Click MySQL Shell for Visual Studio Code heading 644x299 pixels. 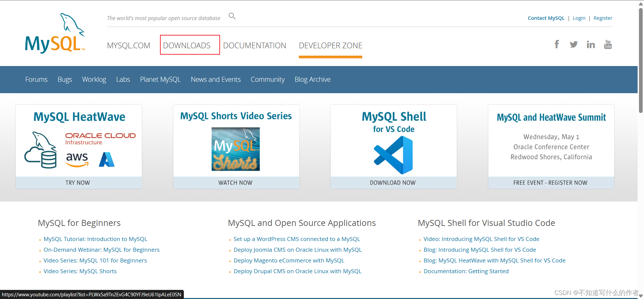point(486,223)
